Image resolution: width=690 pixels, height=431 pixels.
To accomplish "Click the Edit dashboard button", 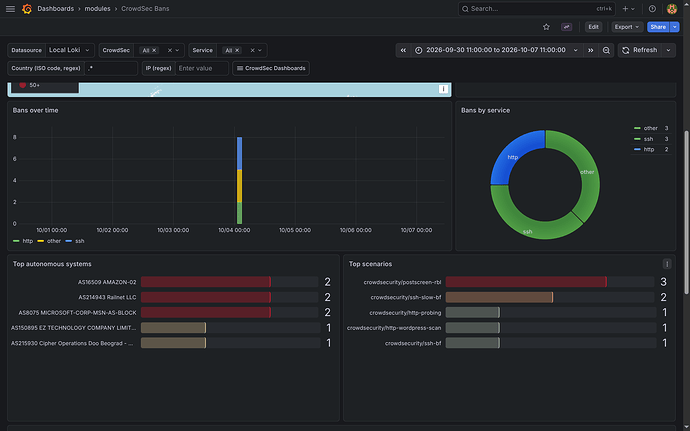I will (593, 27).
